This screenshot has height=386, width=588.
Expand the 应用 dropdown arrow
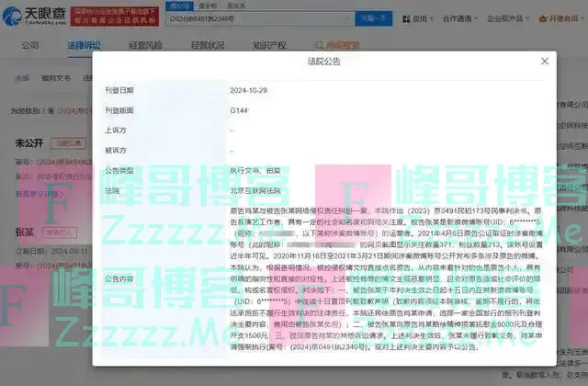[x=431, y=18]
